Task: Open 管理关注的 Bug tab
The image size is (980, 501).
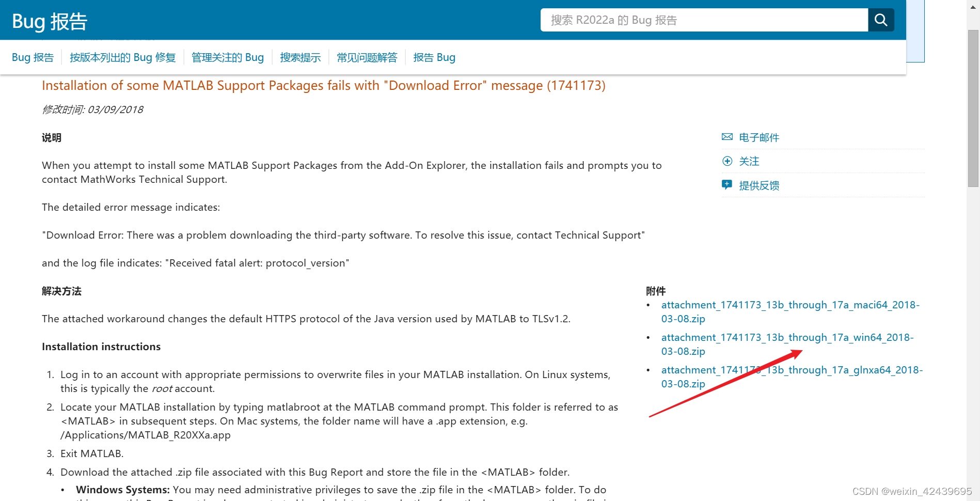Action: [228, 57]
